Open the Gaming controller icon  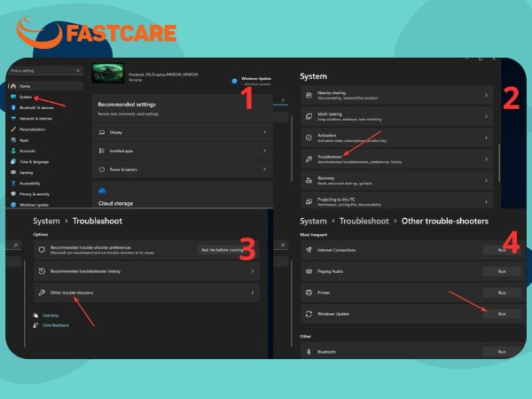[13, 172]
